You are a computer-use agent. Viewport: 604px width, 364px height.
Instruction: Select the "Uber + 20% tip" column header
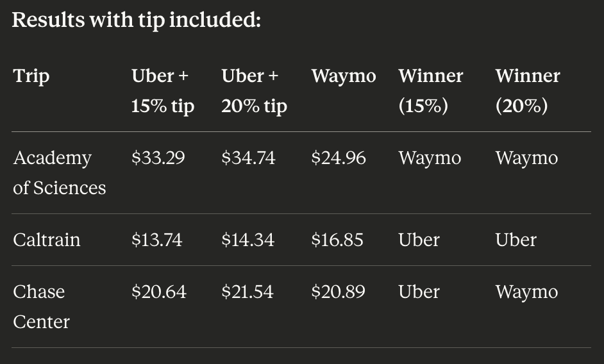(254, 90)
